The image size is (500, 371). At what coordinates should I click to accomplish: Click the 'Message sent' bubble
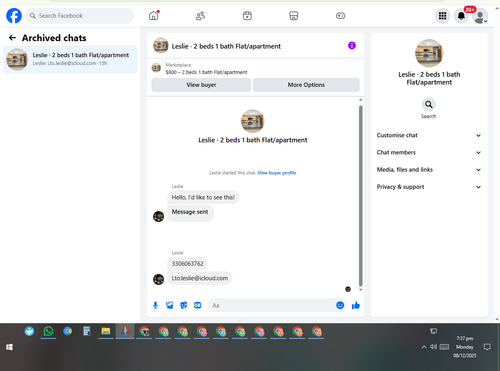pos(190,212)
